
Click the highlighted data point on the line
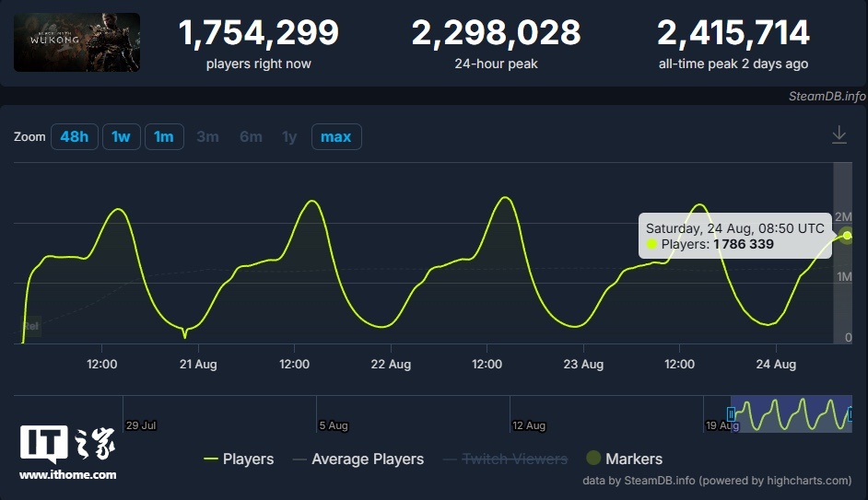[x=847, y=236]
